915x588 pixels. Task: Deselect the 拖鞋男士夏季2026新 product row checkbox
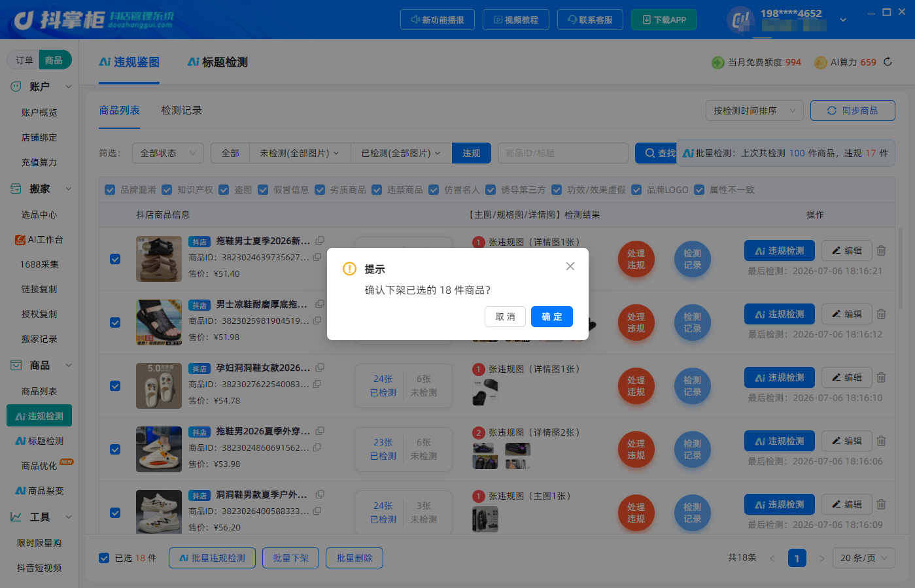(x=115, y=259)
